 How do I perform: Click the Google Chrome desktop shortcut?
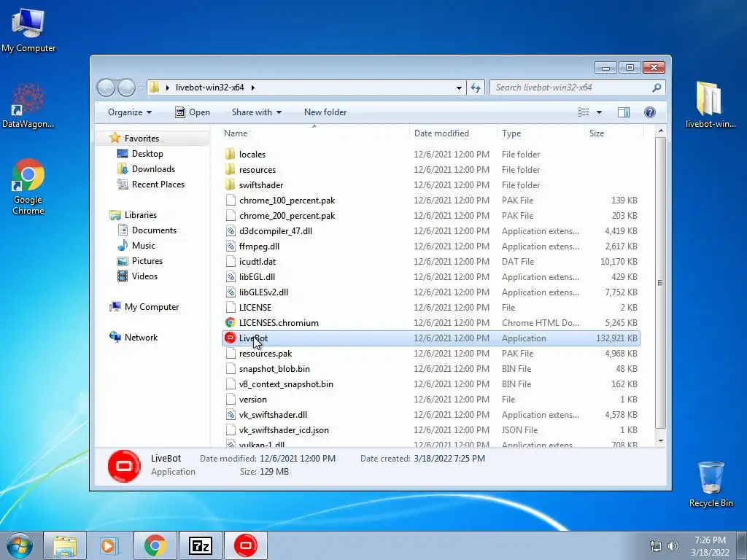point(28,187)
